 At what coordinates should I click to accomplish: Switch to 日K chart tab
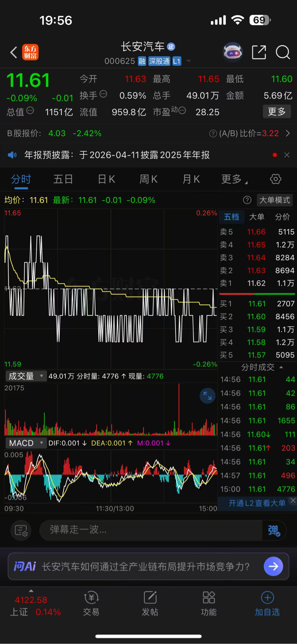click(x=106, y=179)
